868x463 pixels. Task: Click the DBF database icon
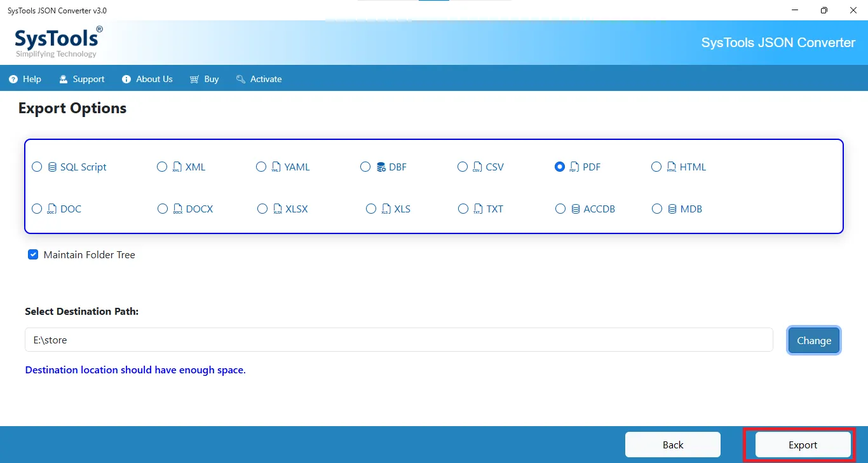tap(381, 167)
